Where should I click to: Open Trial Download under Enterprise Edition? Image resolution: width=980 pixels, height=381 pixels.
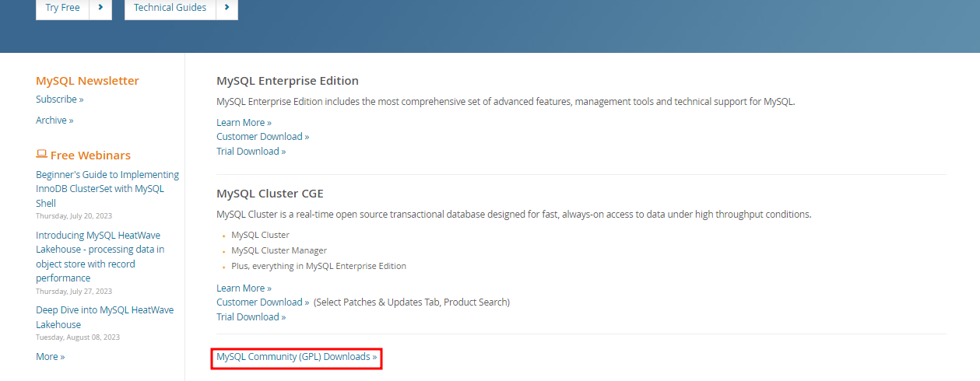(251, 152)
